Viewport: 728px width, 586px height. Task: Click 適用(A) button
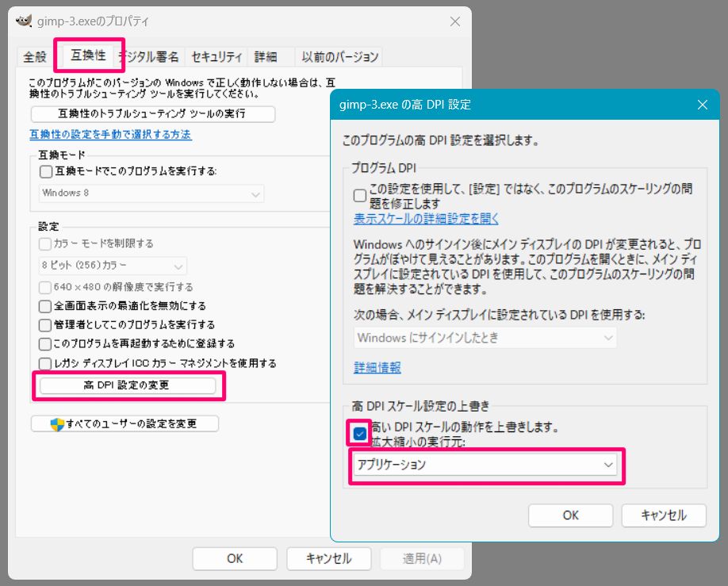tap(422, 558)
